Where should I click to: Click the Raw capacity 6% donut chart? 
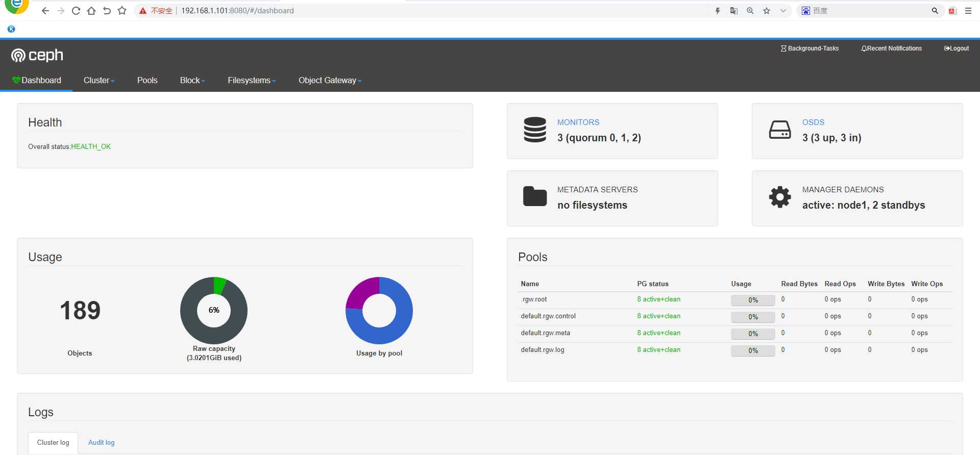point(214,310)
